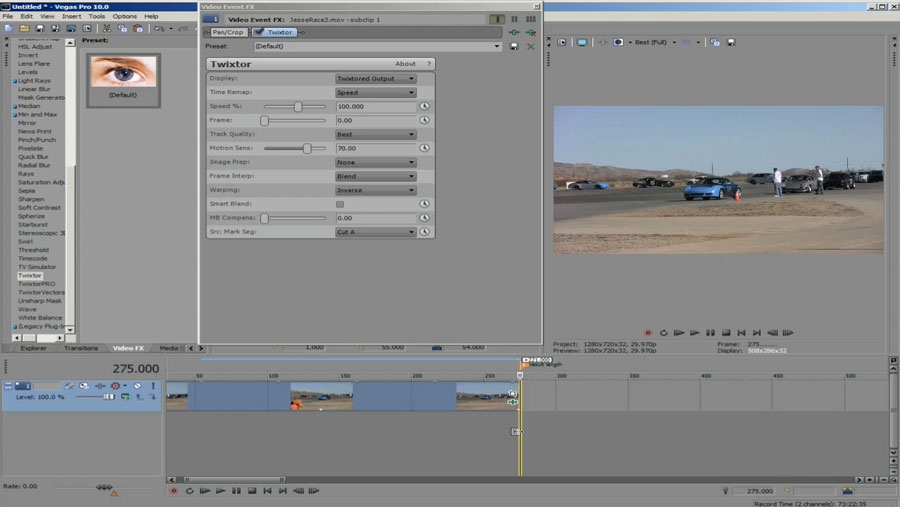
Task: Click the Cut scissors icon in toolbar
Action: point(107,28)
